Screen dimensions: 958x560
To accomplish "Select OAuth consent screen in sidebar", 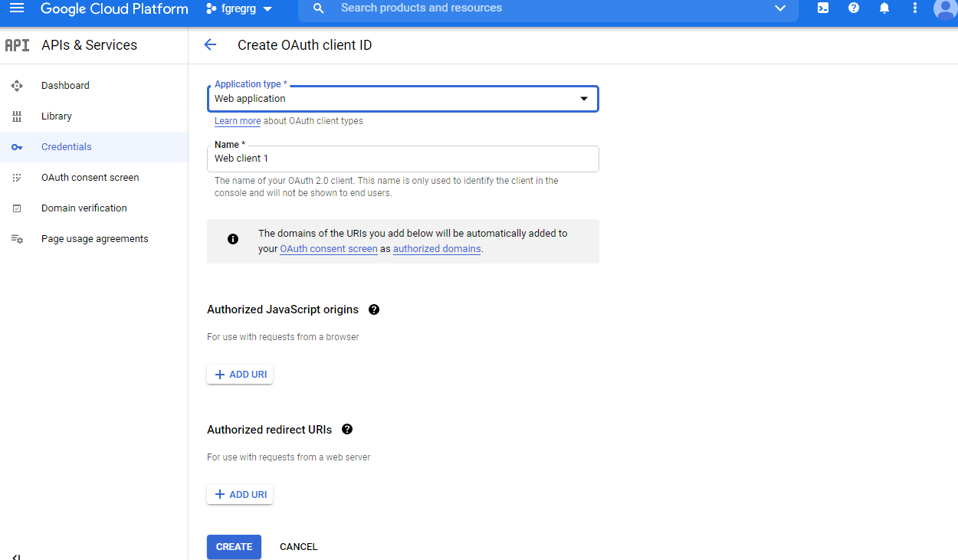I will (x=90, y=178).
